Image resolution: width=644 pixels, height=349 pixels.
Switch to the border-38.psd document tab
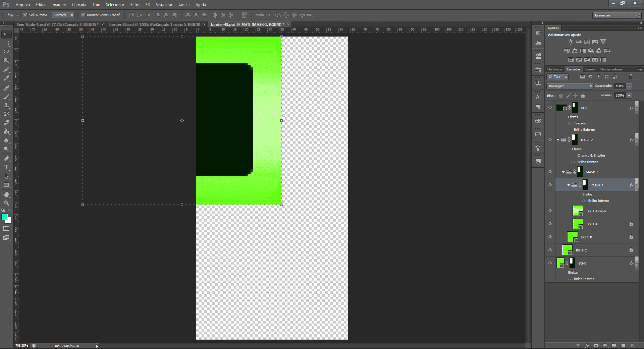[155, 24]
